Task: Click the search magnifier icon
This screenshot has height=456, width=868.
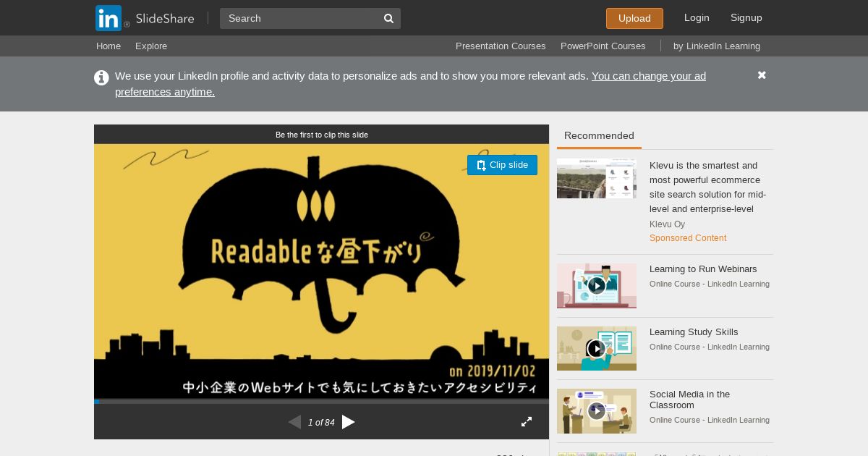Action: (x=388, y=18)
